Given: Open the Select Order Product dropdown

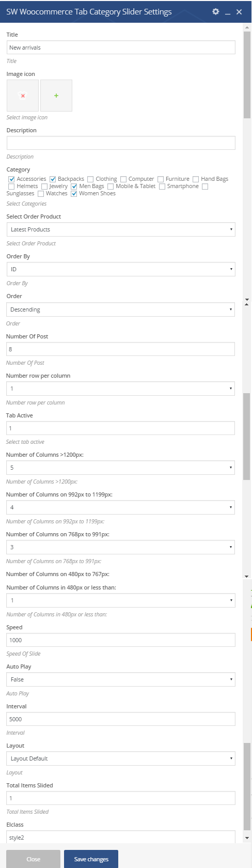Looking at the screenshot, I should (x=121, y=229).
